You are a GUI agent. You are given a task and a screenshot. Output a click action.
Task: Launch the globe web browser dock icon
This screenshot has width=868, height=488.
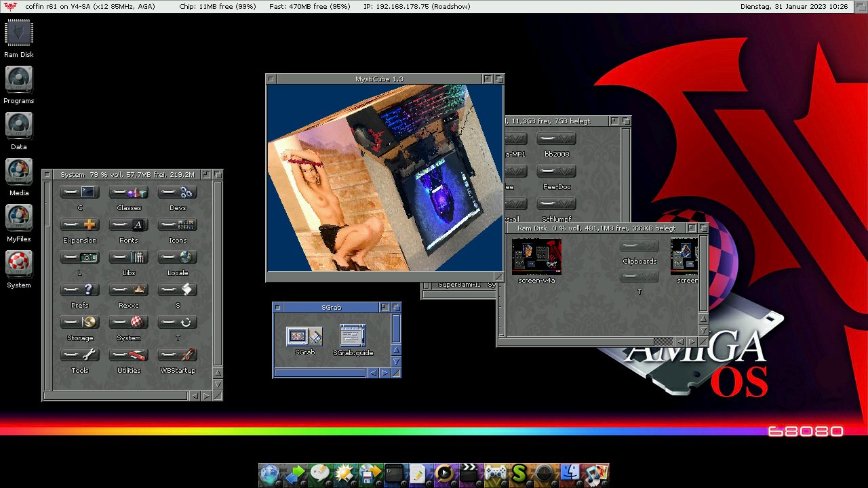click(x=269, y=474)
